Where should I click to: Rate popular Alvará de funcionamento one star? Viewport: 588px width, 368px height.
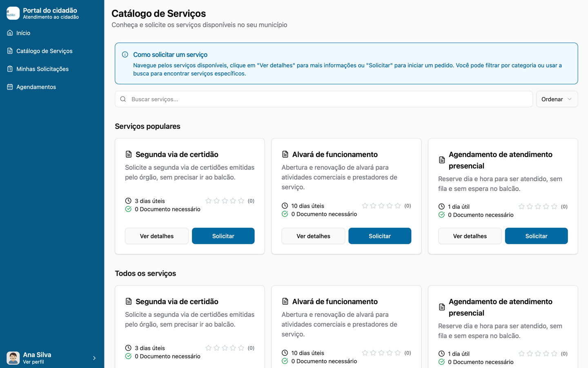pyautogui.click(x=365, y=206)
